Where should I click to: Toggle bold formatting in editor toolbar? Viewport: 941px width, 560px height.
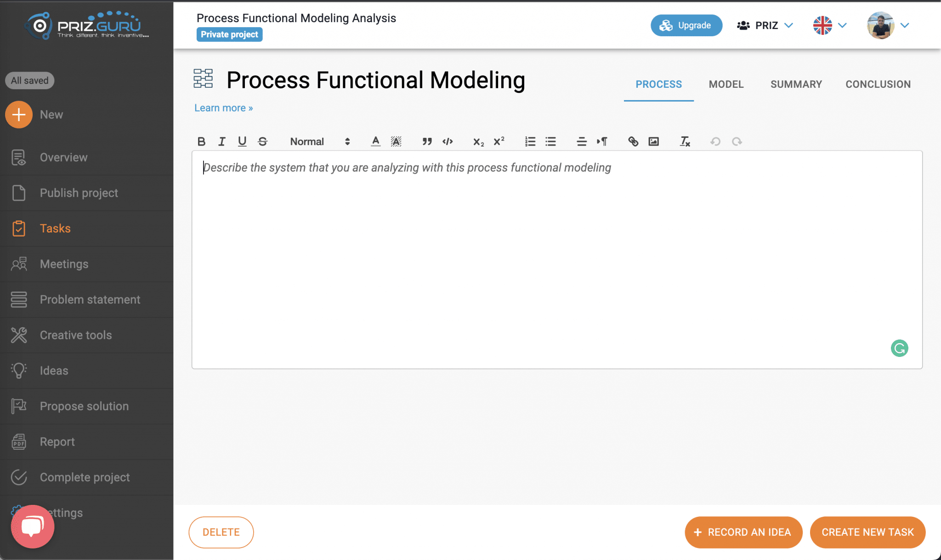click(x=201, y=141)
